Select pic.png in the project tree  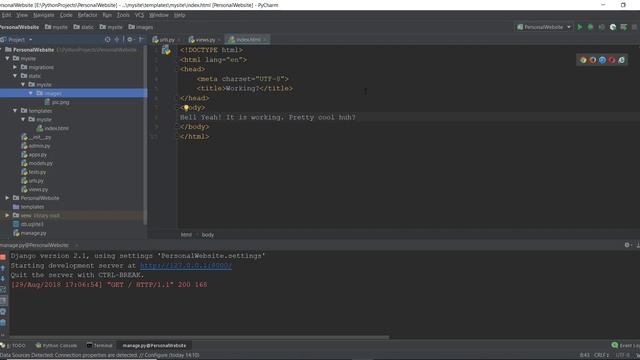point(57,102)
